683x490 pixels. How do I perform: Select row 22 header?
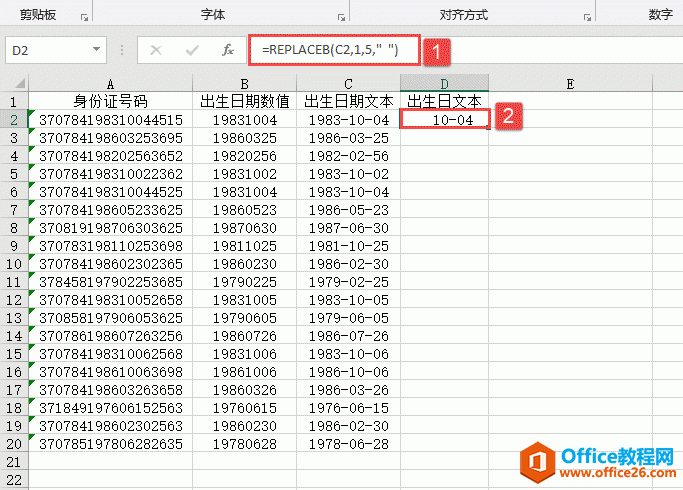tap(14, 480)
